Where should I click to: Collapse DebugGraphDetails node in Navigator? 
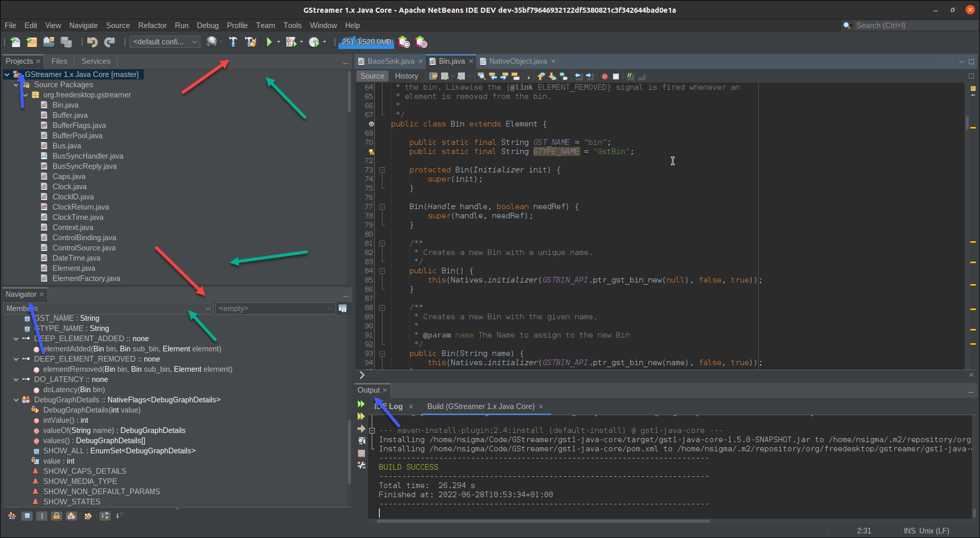pos(16,400)
